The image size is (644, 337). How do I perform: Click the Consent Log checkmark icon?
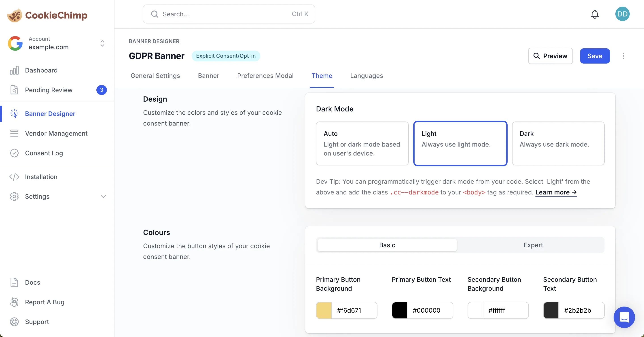14,153
